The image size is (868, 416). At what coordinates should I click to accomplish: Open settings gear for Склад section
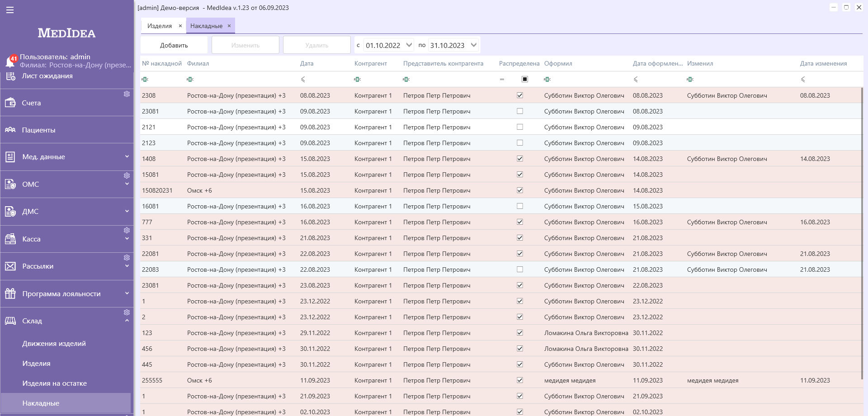point(127,312)
